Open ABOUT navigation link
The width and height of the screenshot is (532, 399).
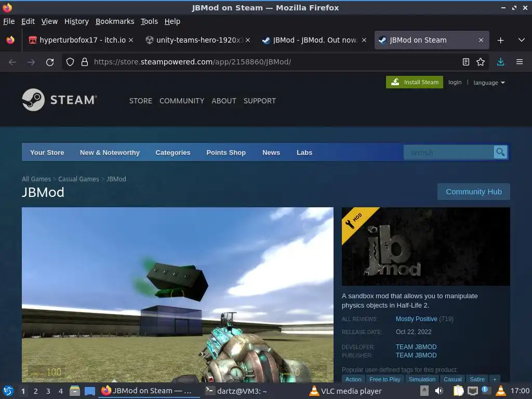point(224,101)
